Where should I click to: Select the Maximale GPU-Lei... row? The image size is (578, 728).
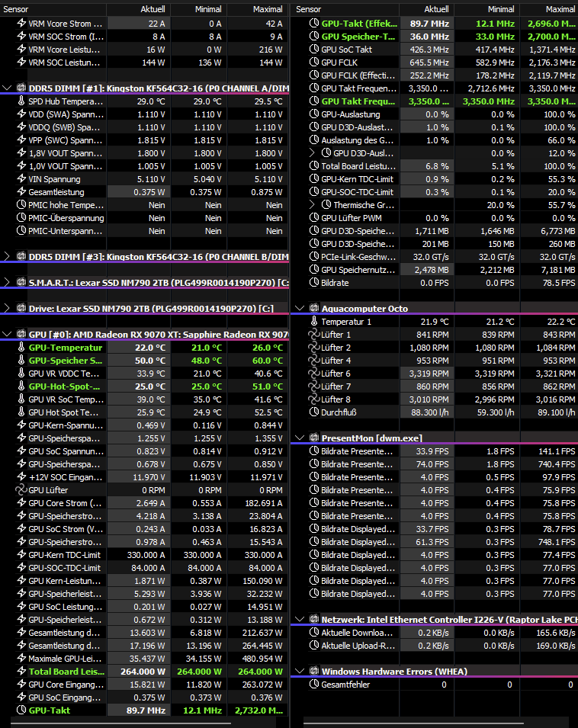(144, 659)
